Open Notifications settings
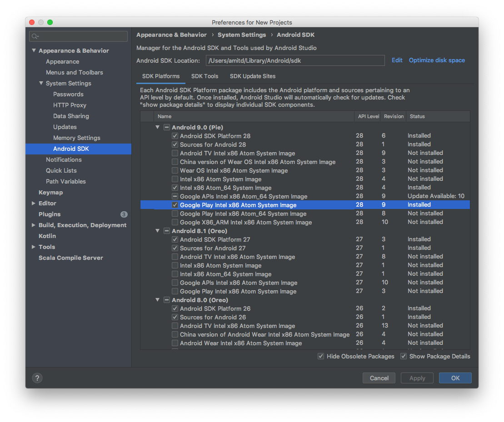Viewport: 504px width, 422px height. click(64, 159)
